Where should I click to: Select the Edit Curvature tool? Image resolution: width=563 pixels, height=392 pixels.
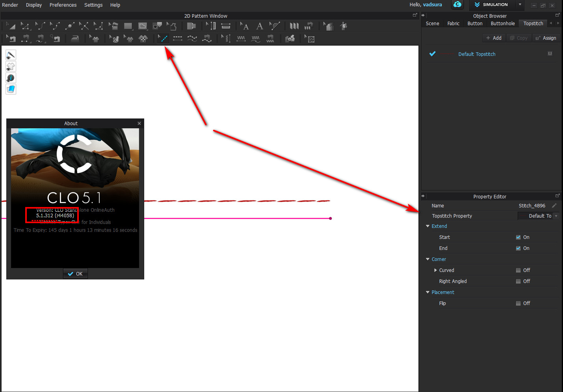[40, 26]
